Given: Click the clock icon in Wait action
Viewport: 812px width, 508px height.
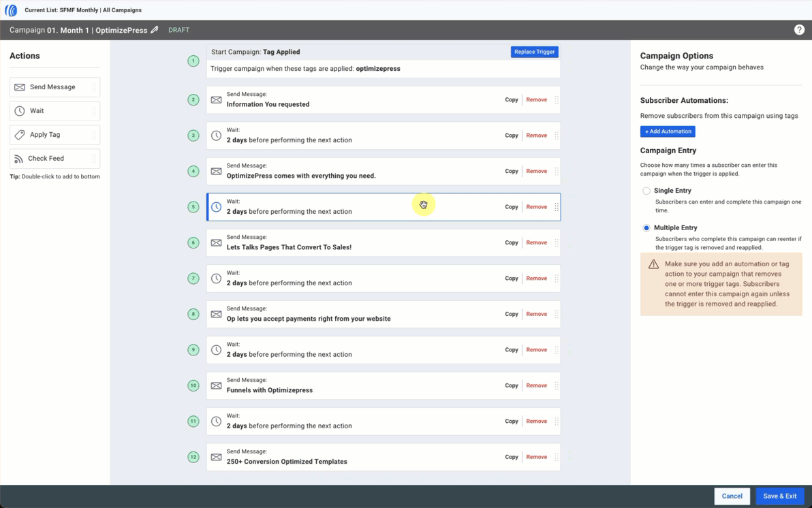Looking at the screenshot, I should coord(20,111).
